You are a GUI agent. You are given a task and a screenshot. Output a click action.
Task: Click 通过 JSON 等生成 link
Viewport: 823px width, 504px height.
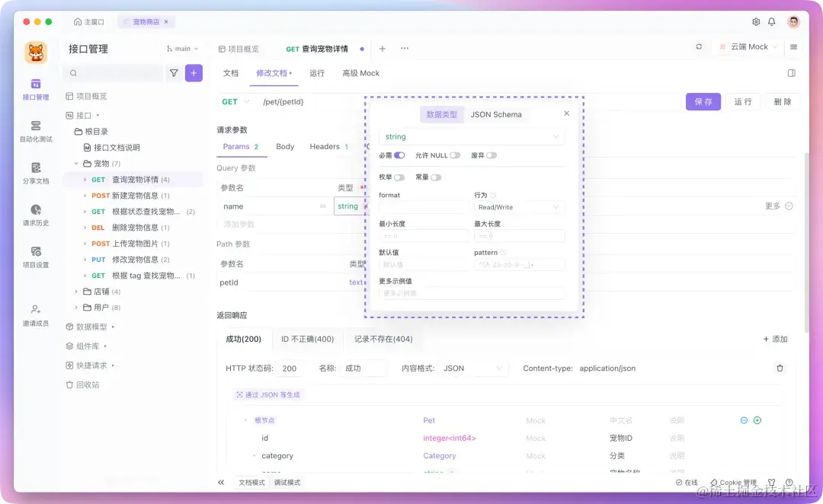tap(269, 394)
